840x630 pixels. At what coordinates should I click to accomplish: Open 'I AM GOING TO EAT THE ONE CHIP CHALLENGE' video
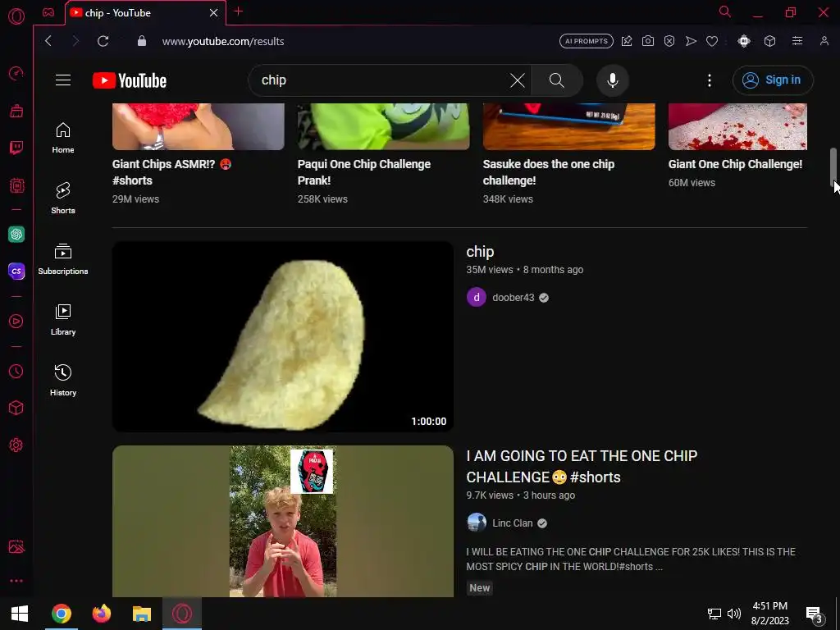coord(582,466)
